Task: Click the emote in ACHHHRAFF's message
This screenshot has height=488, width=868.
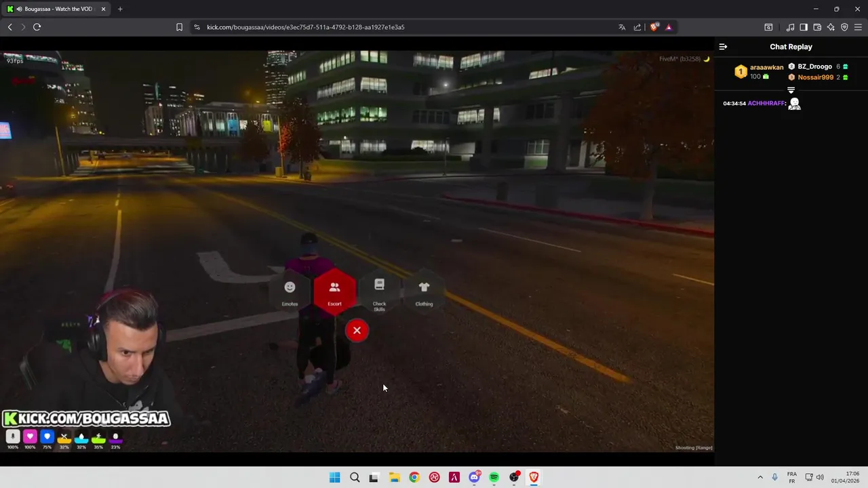Action: coord(794,104)
